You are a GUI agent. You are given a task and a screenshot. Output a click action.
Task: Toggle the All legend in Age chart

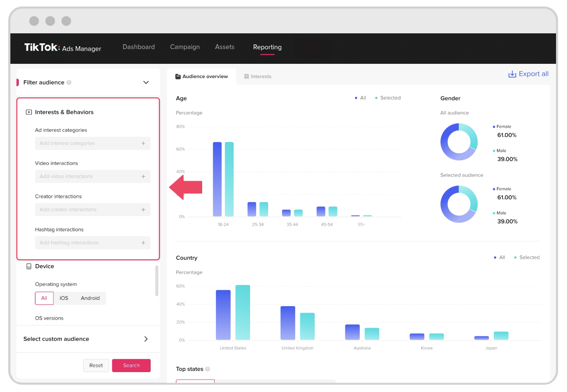click(x=360, y=98)
